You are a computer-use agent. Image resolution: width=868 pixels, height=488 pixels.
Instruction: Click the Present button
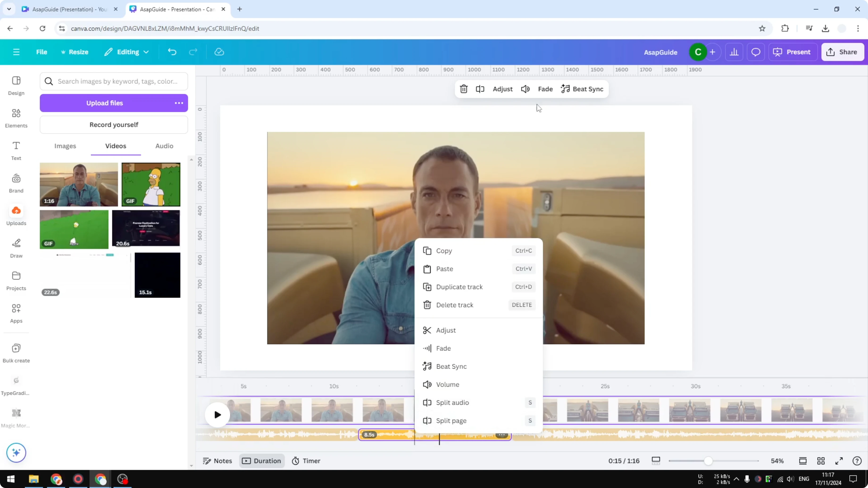pos(793,52)
